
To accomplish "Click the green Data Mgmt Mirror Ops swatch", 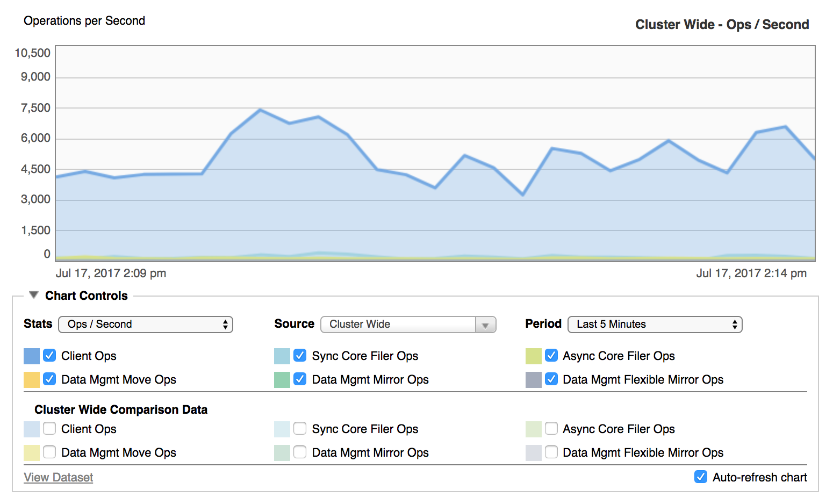I will tap(282, 380).
